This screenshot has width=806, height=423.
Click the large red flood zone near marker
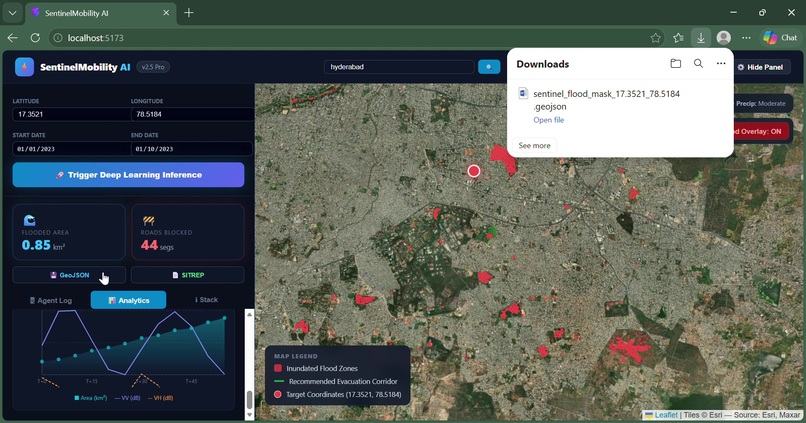point(503,158)
